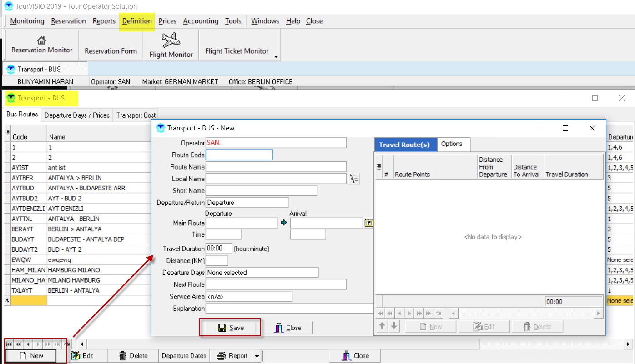This screenshot has height=364, width=635.
Task: Jump to the first record in navigator
Action: click(10, 344)
